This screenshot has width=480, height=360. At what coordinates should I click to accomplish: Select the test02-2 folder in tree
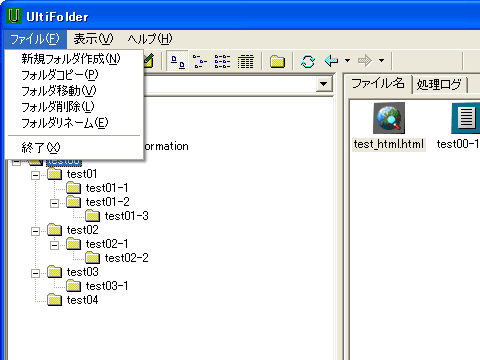[x=126, y=258]
